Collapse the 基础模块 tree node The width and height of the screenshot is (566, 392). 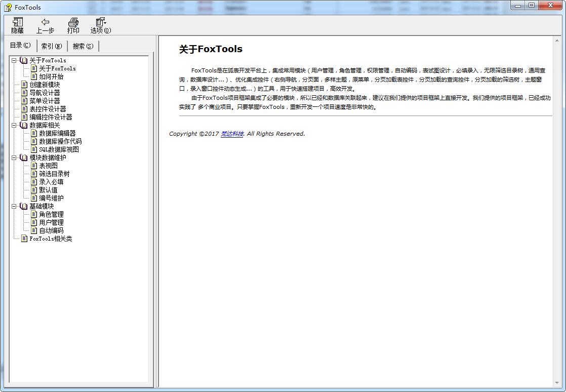tap(14, 206)
